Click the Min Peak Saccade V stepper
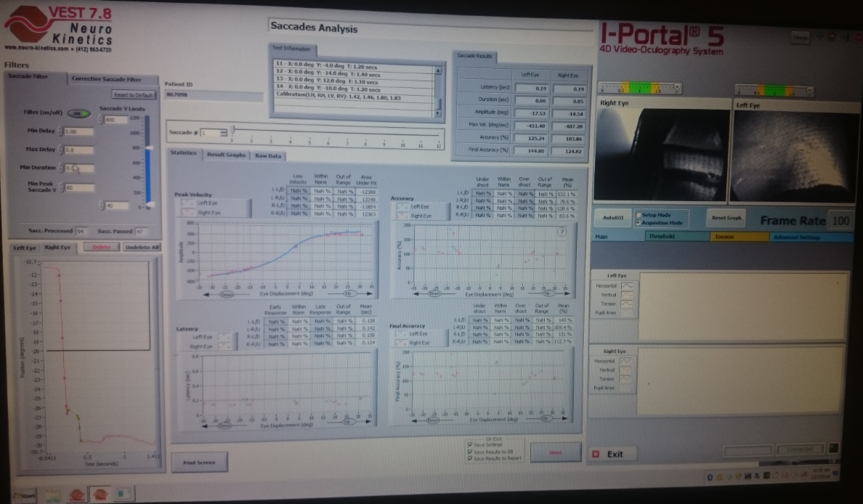863x504 pixels. tap(62, 187)
